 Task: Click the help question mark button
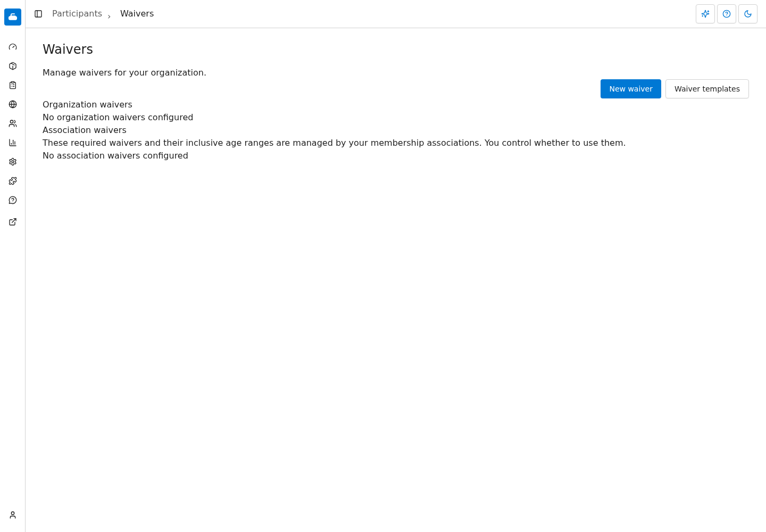[x=727, y=14]
